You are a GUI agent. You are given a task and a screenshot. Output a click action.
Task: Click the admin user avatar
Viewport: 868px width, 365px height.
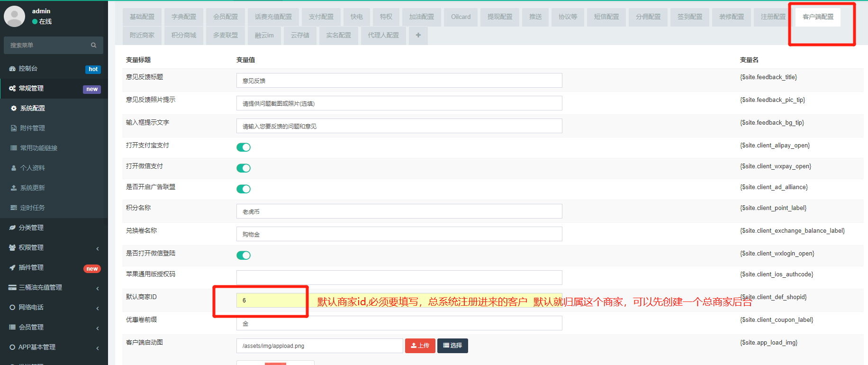pos(14,16)
